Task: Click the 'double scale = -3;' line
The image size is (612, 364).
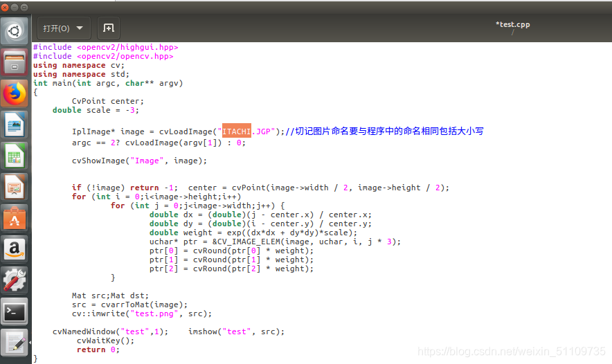Action: [96, 110]
